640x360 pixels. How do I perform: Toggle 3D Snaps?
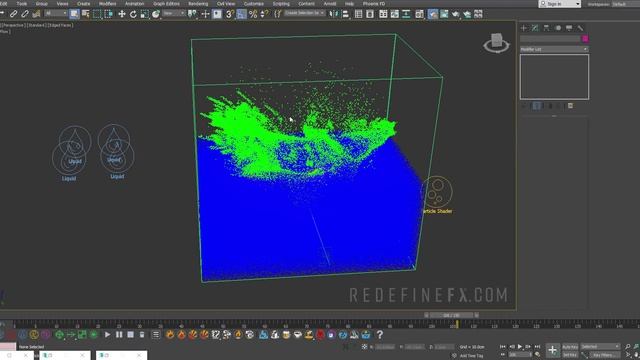[230, 14]
